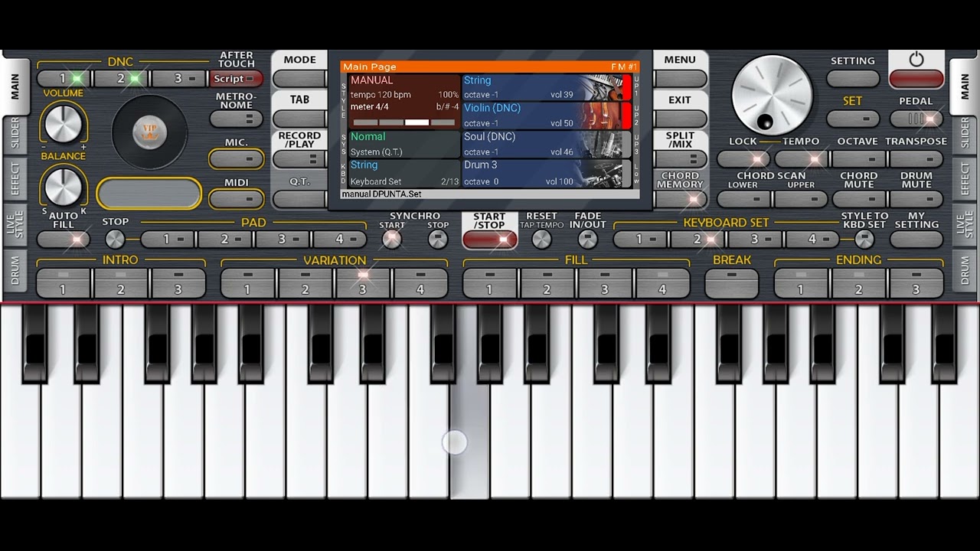The width and height of the screenshot is (980, 551).
Task: Start Record/Play
Action: (x=299, y=159)
